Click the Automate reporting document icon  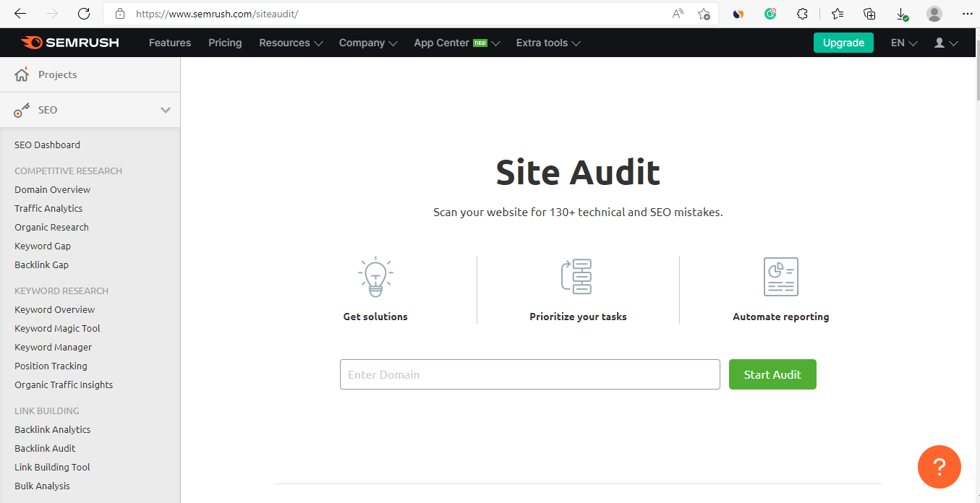(781, 277)
